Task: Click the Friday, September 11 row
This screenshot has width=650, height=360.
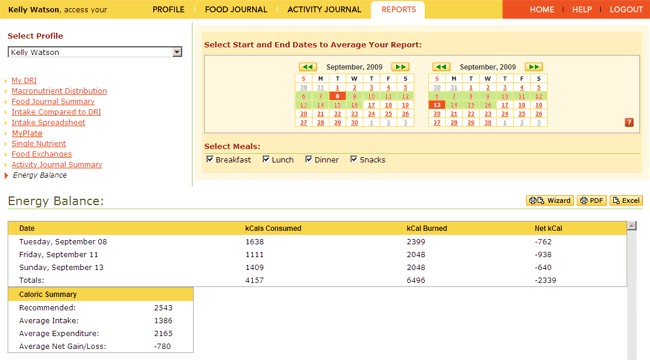Action: 317,255
